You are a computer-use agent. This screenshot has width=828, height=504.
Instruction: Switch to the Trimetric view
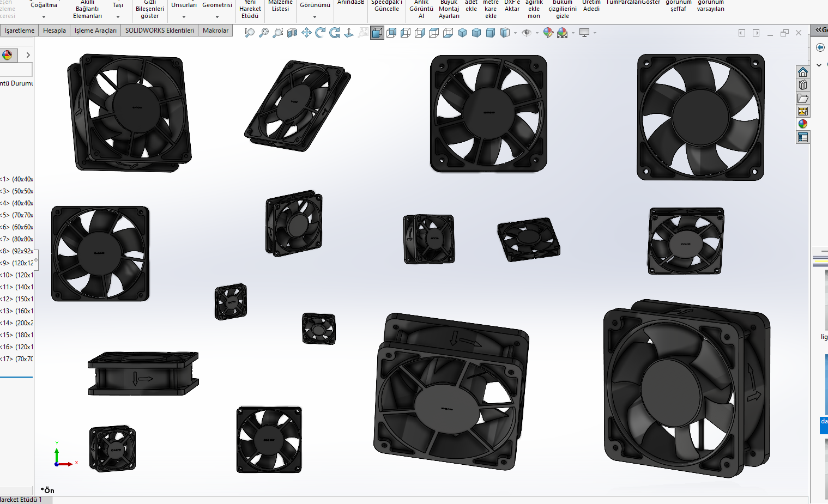476,33
